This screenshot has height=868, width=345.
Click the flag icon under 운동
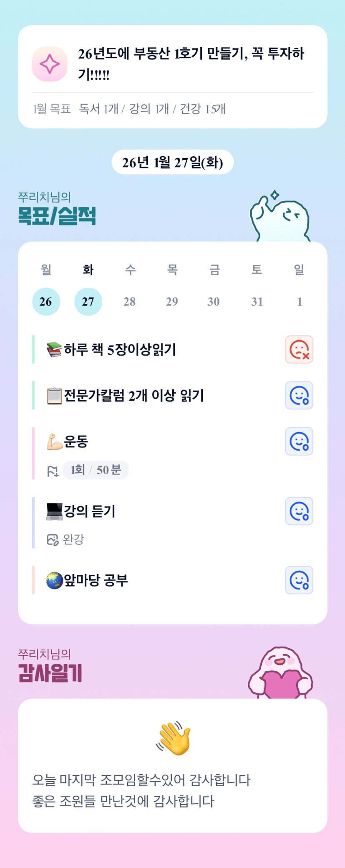(x=53, y=471)
